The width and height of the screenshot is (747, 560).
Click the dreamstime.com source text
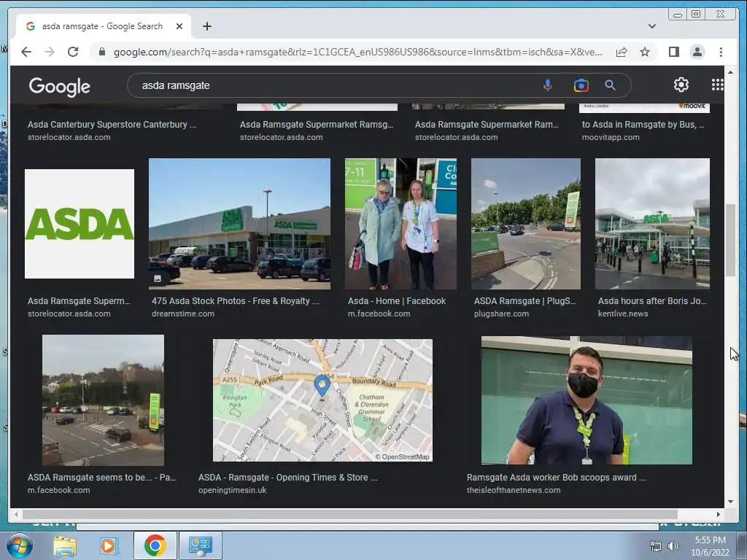(x=183, y=314)
